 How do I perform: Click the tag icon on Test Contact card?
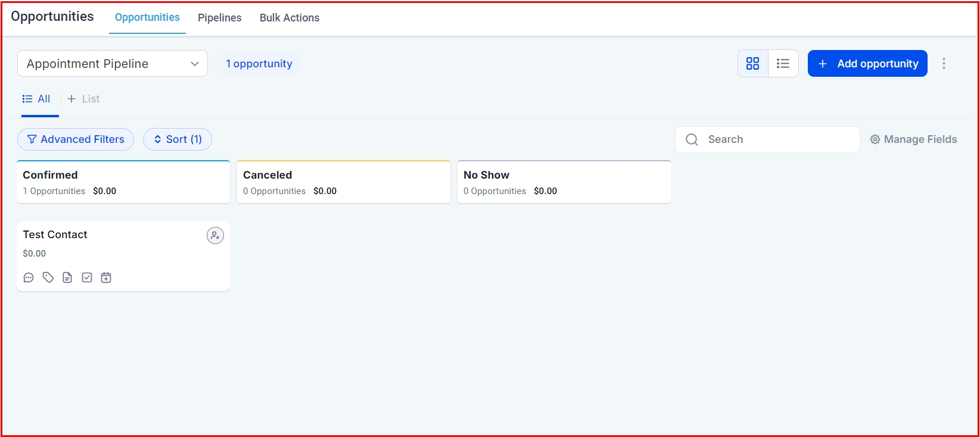pyautogui.click(x=48, y=277)
